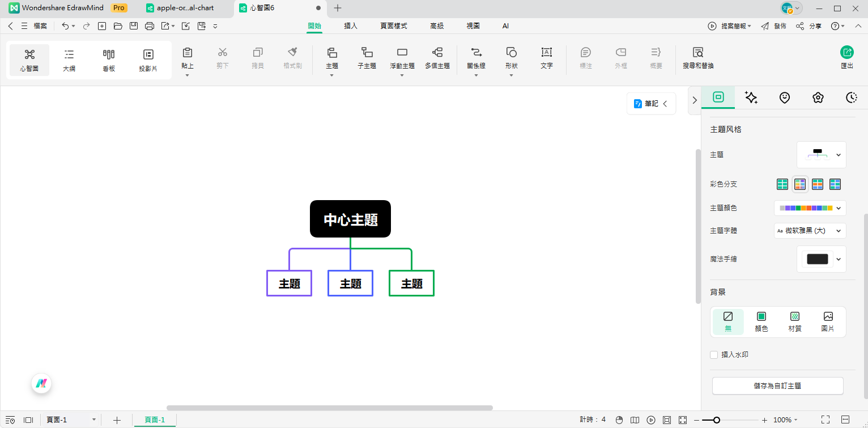Switch to the 頁面樣式 ribbon tab
This screenshot has height=428, width=868.
[x=393, y=26]
